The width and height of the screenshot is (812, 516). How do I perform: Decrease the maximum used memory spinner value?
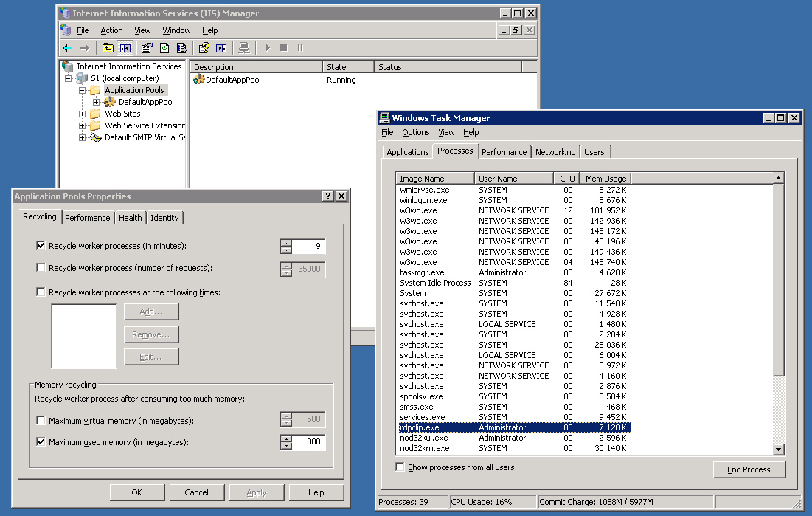[x=286, y=445]
